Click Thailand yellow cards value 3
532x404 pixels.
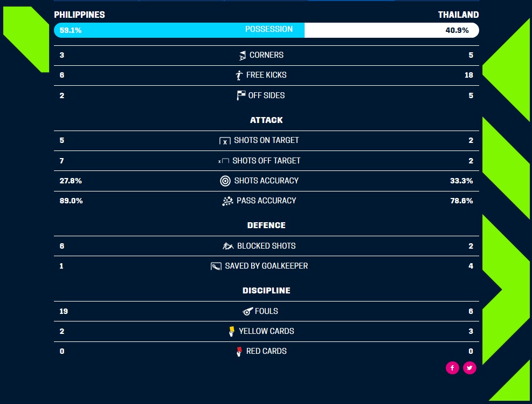pyautogui.click(x=471, y=331)
